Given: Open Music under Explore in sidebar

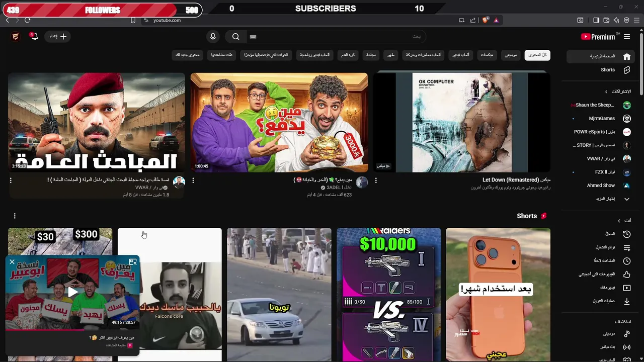Looking at the screenshot, I should click(600, 334).
